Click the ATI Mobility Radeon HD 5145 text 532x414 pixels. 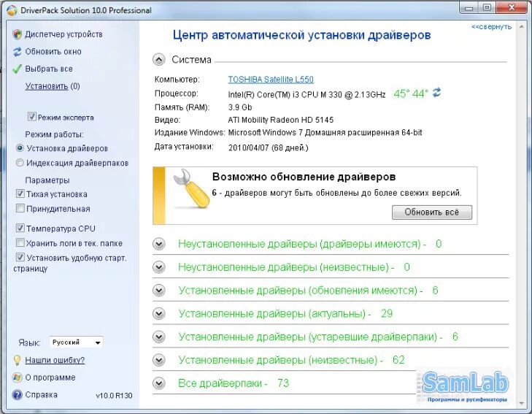point(280,120)
